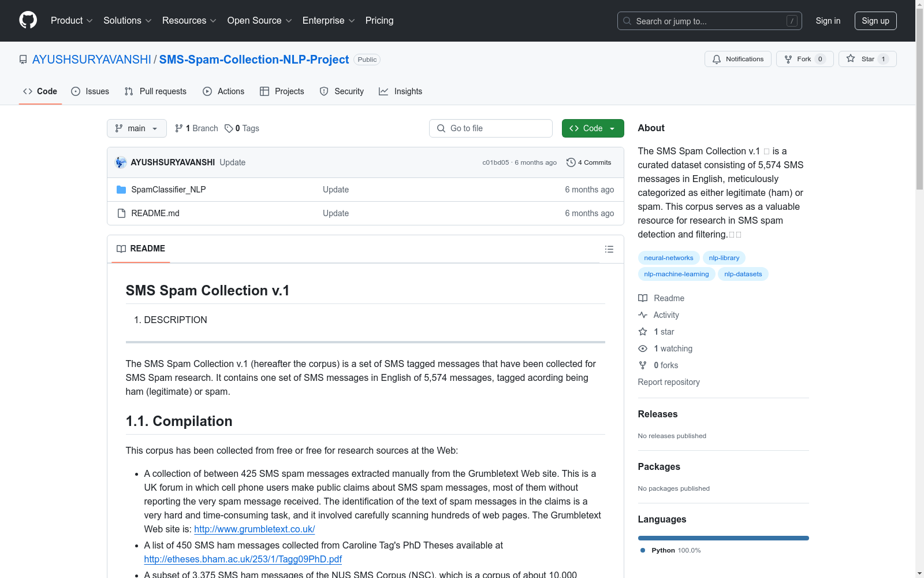The height and width of the screenshot is (578, 924).
Task: Open the Pricing page
Action: (379, 20)
